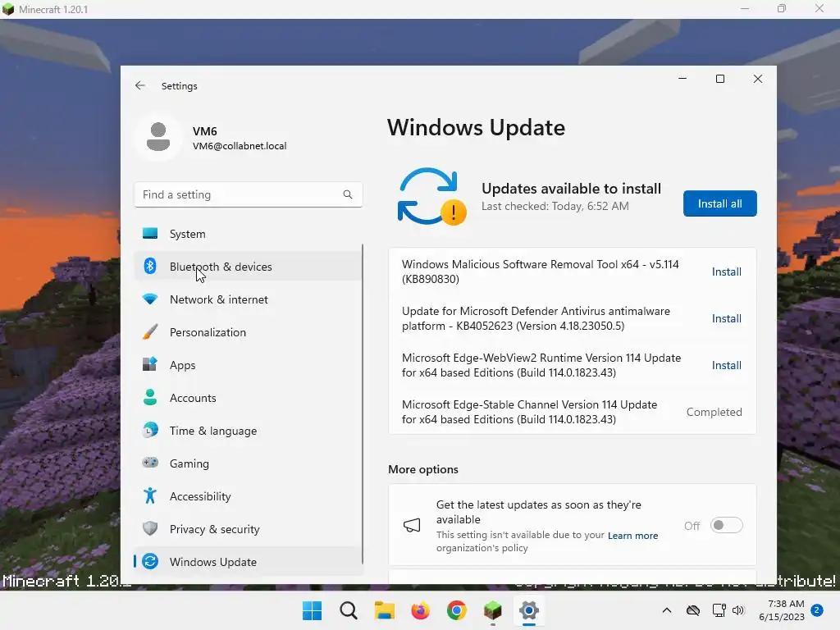This screenshot has width=840, height=630.
Task: Click Install all updates button
Action: (719, 203)
